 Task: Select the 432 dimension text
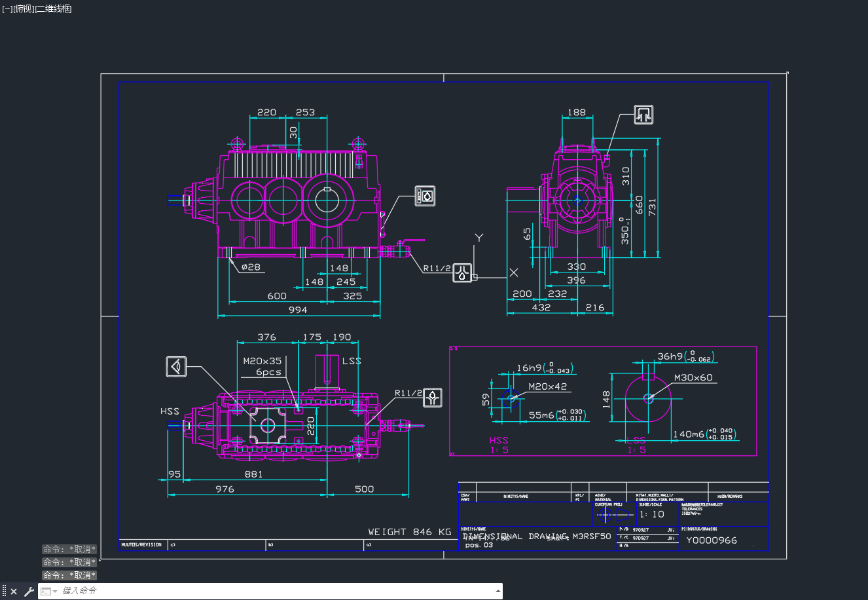541,307
